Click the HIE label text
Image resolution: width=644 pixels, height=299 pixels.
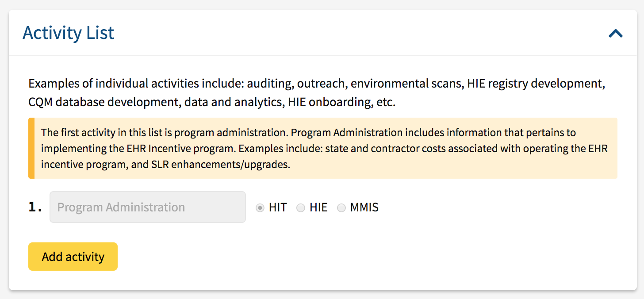click(x=319, y=207)
